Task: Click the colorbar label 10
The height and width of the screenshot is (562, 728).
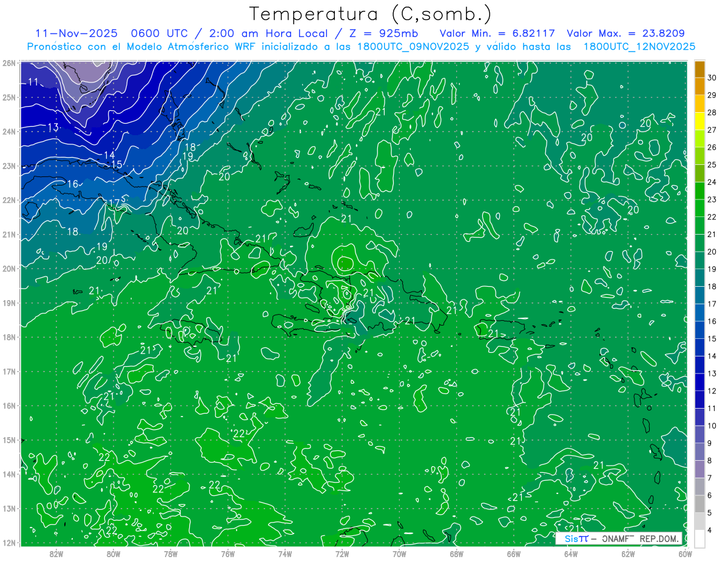Action: [712, 426]
